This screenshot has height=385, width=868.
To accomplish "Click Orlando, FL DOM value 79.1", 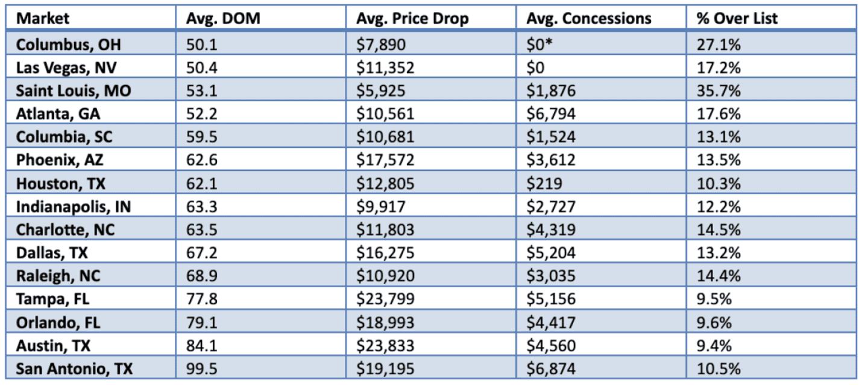I will [x=201, y=322].
